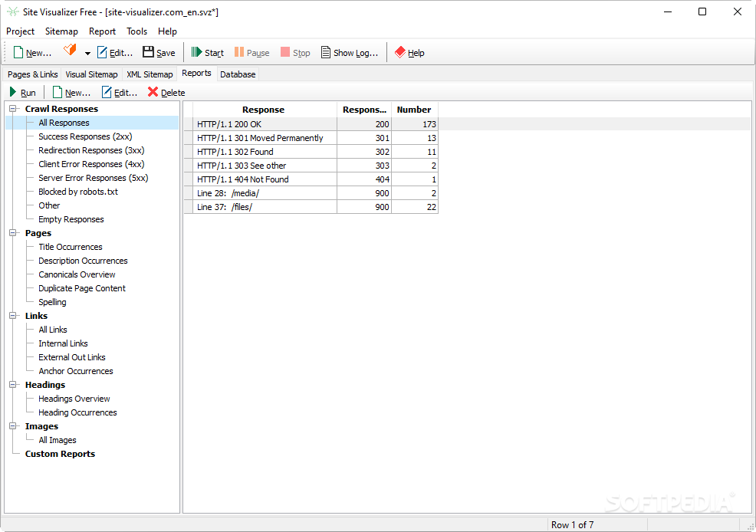Select Server Error Responses (5xx) report

point(93,179)
